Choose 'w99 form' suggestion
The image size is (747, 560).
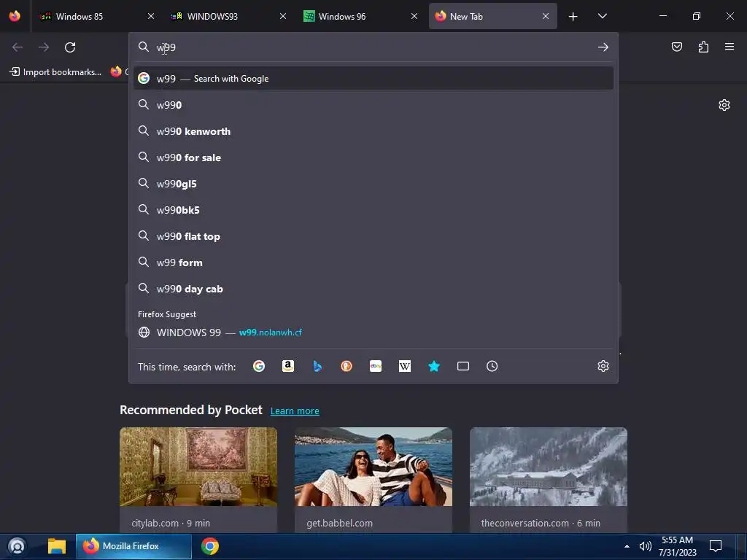click(373, 262)
